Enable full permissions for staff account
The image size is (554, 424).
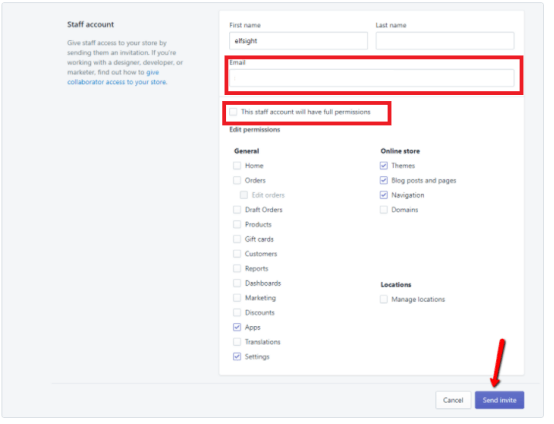pyautogui.click(x=233, y=112)
